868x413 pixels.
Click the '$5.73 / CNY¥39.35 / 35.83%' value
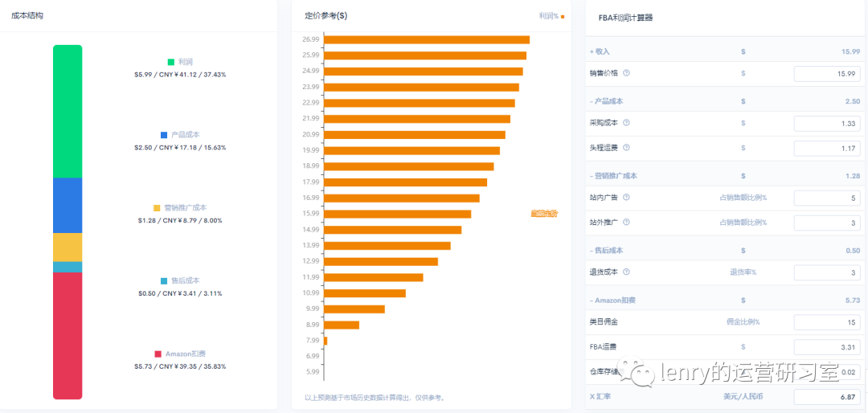pos(180,366)
